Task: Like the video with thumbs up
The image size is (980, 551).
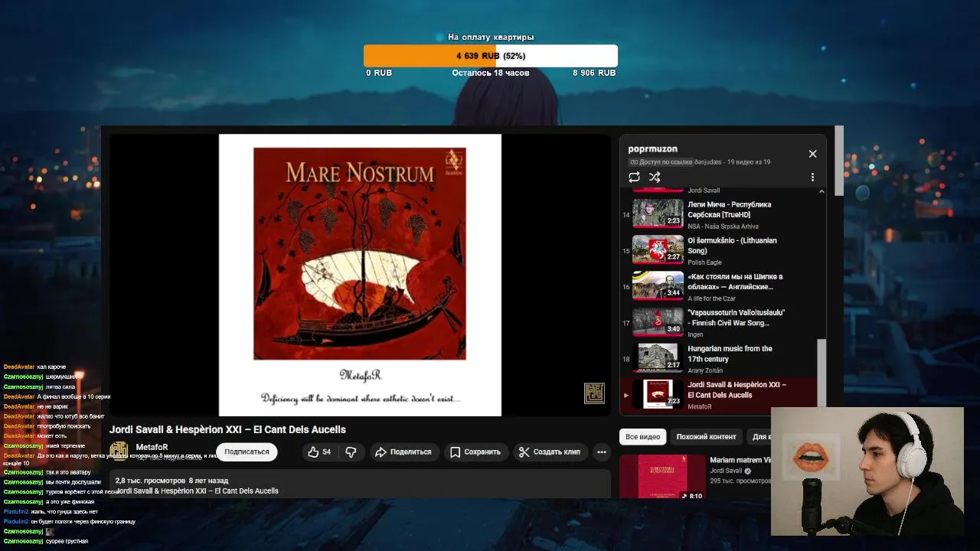Action: coord(320,452)
